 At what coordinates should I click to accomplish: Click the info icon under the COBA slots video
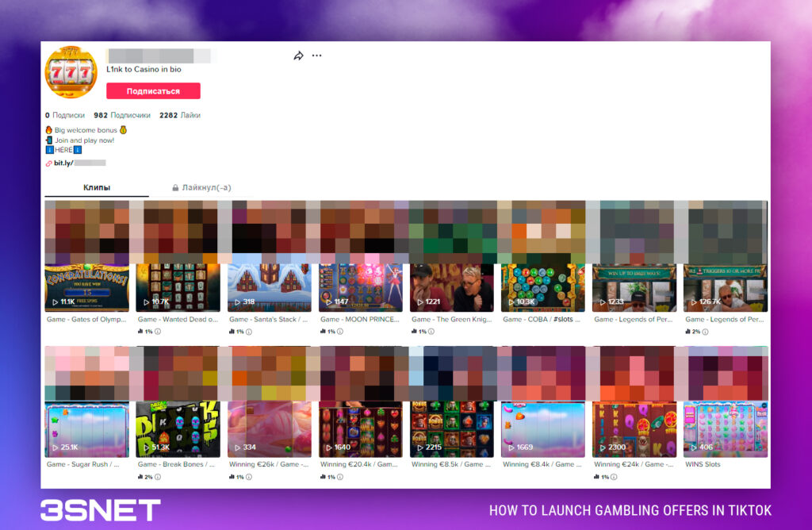tap(525, 331)
